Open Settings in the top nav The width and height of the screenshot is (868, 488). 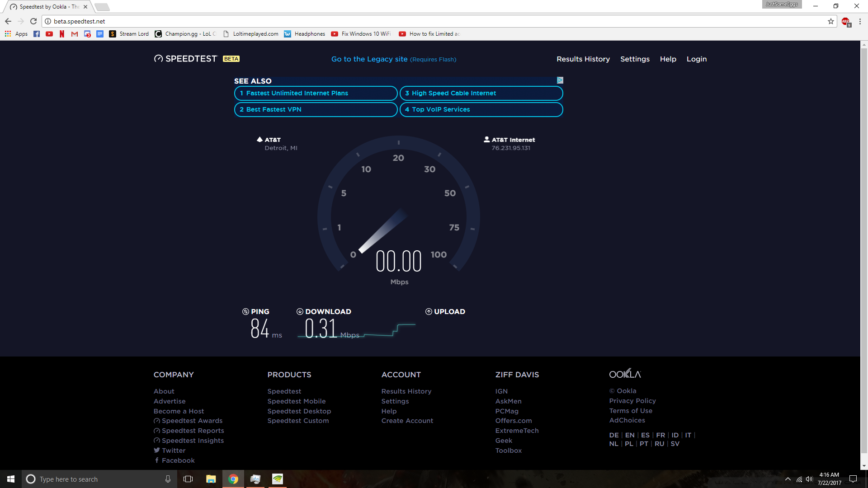pos(635,59)
